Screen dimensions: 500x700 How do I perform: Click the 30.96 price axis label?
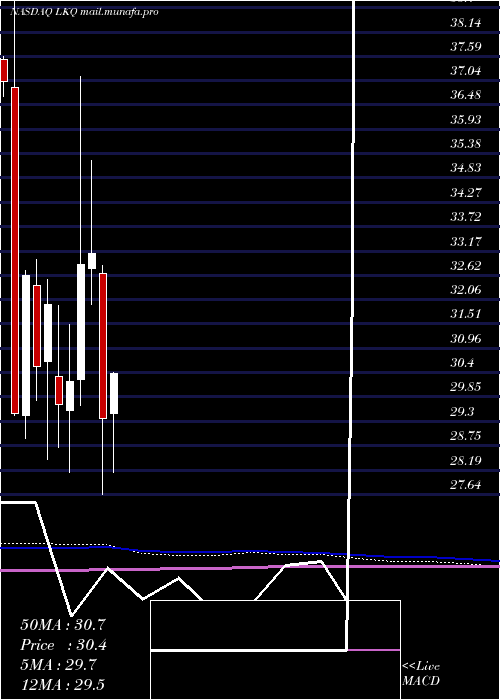coord(466,339)
